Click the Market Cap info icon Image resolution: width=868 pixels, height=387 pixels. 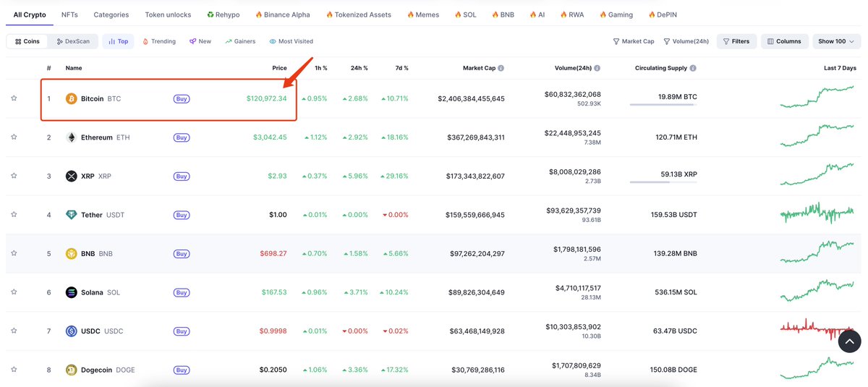click(501, 68)
